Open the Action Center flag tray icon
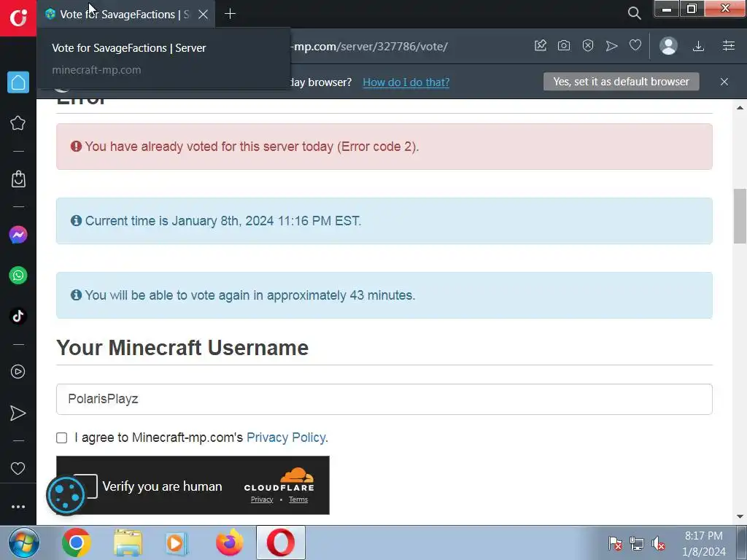 pyautogui.click(x=615, y=543)
